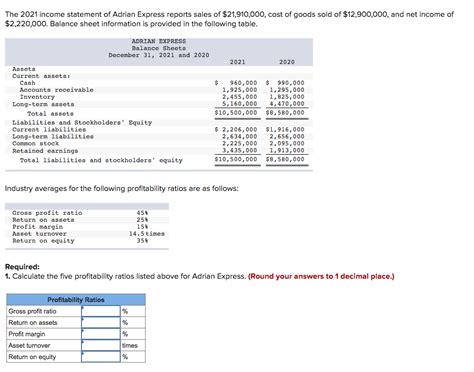The image size is (474, 372).
Task: Select the 2020 Cash value 990,000
Action: coord(291,83)
